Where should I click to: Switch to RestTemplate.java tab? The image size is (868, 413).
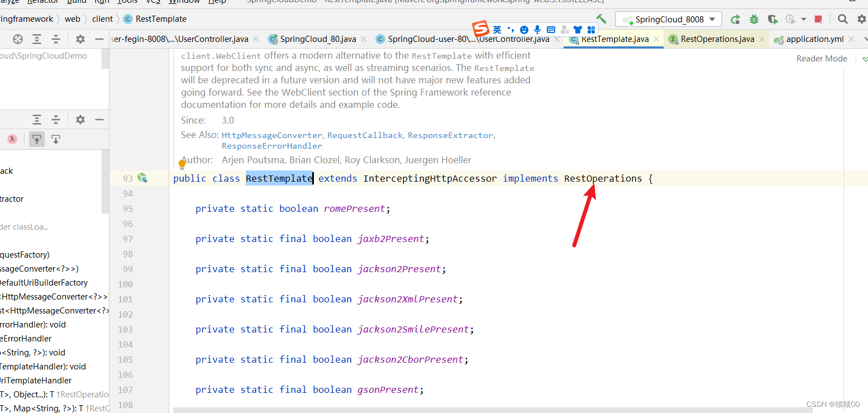coord(614,39)
